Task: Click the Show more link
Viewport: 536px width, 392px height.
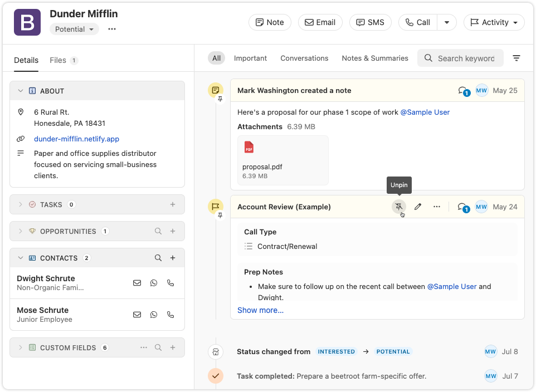Action: (x=260, y=310)
